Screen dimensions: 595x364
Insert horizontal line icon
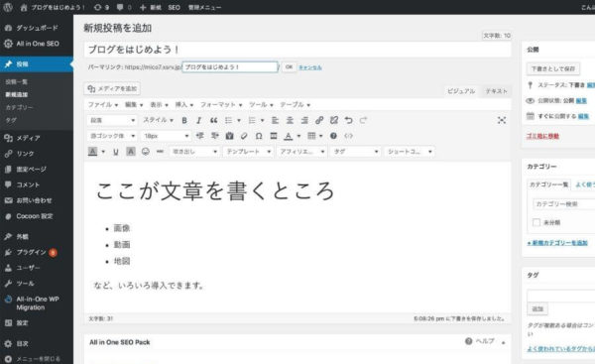pos(160,152)
